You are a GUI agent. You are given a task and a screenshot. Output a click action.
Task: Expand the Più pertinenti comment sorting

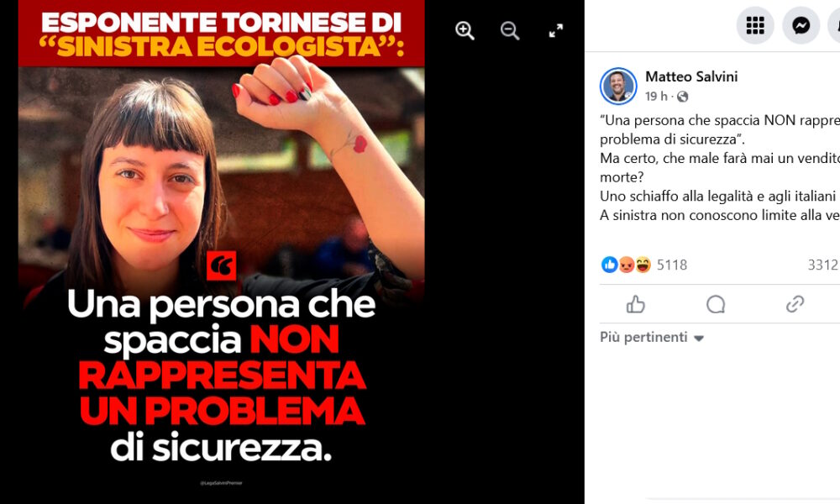(652, 337)
